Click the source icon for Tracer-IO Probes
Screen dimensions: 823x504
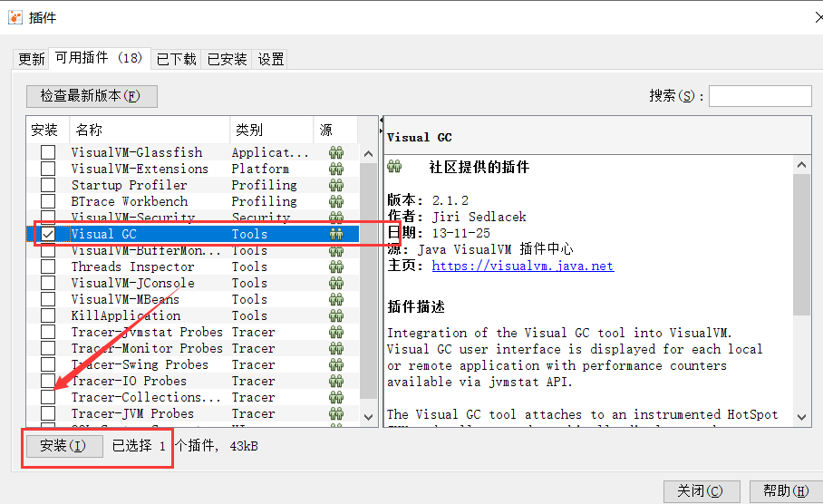click(336, 381)
